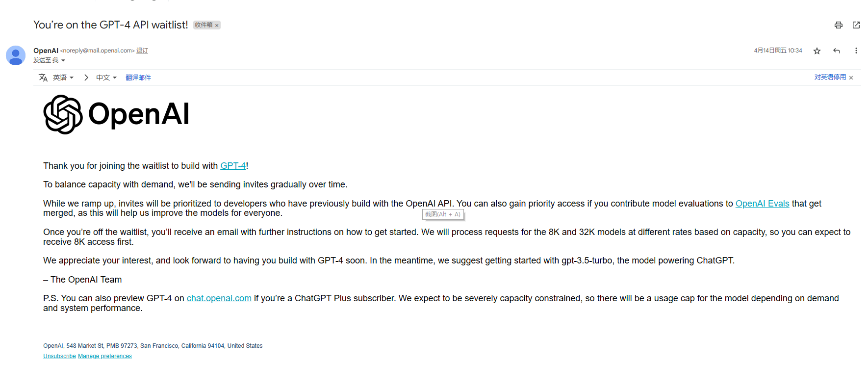This screenshot has width=868, height=365.
Task: Open the OpenAI Evals link
Action: (763, 204)
